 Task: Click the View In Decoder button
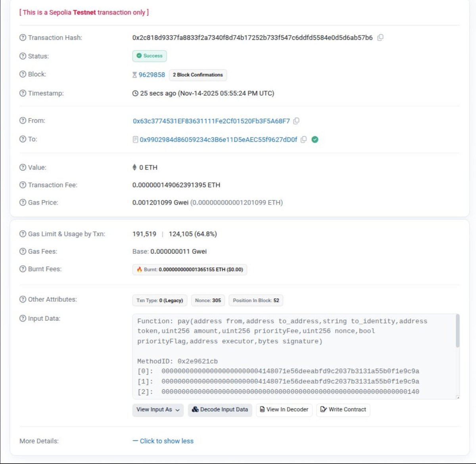[284, 410]
